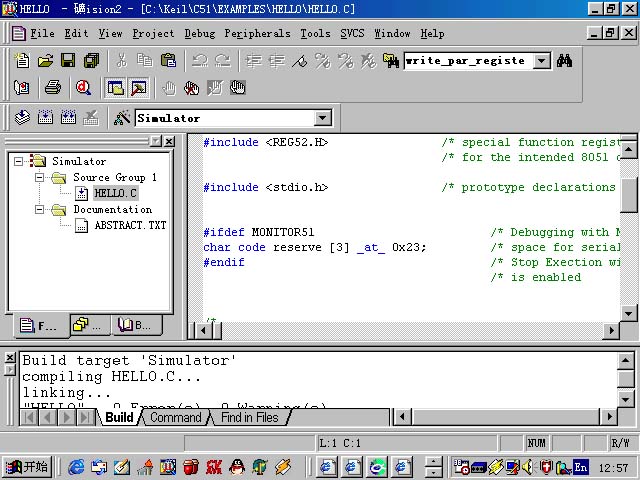Close the project workspace pane
Viewport: 640px width, 480px height.
tap(169, 141)
